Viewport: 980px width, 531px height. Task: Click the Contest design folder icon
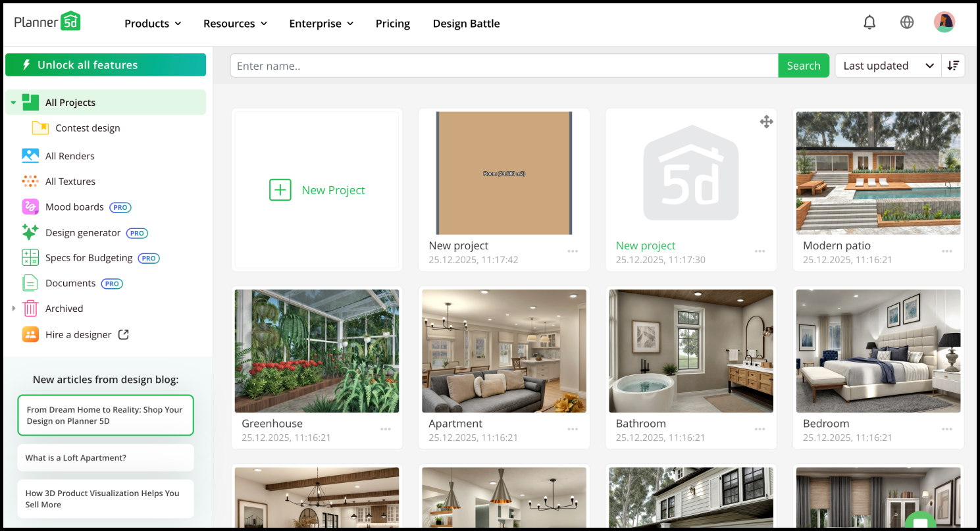40,128
